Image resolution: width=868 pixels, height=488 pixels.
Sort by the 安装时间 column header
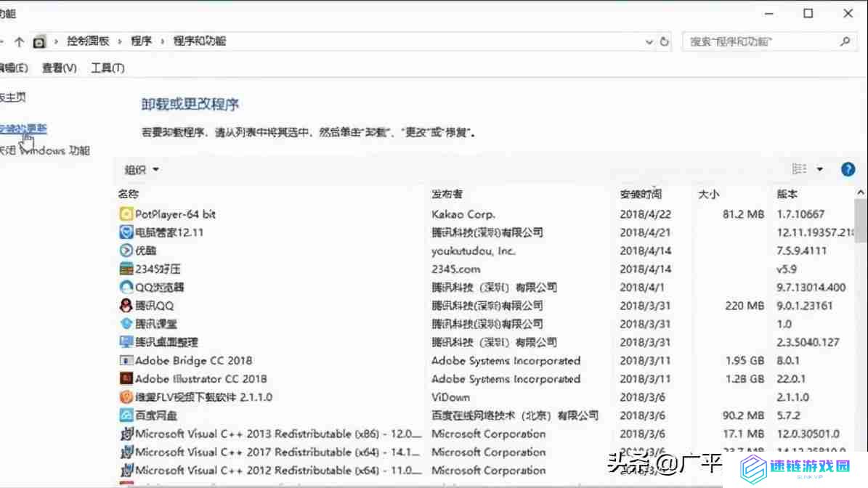click(x=641, y=194)
